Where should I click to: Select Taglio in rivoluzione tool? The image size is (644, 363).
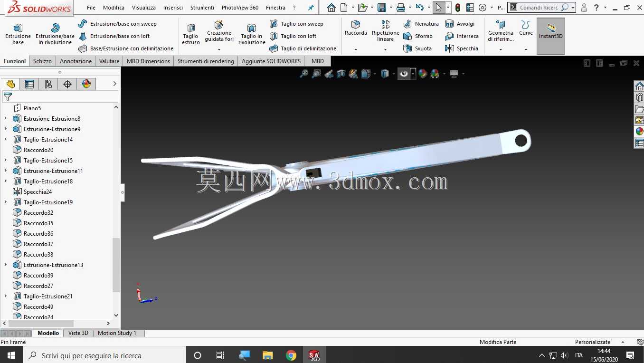click(x=252, y=34)
